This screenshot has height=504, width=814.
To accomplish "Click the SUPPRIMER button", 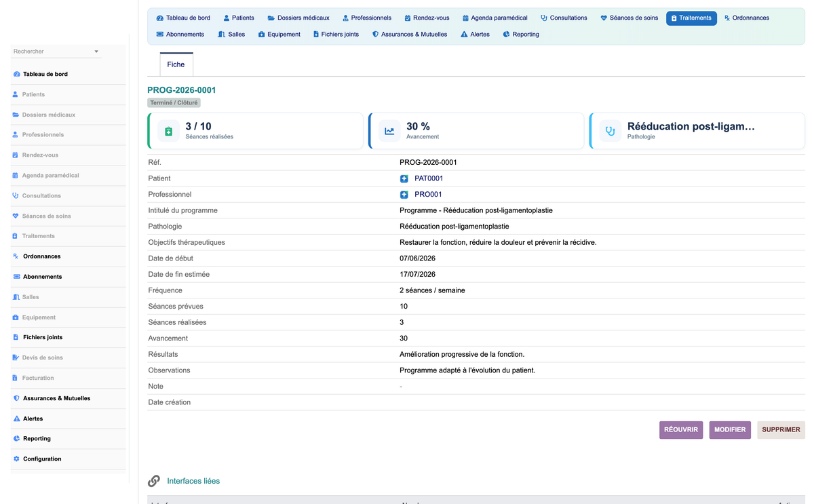I will (781, 430).
